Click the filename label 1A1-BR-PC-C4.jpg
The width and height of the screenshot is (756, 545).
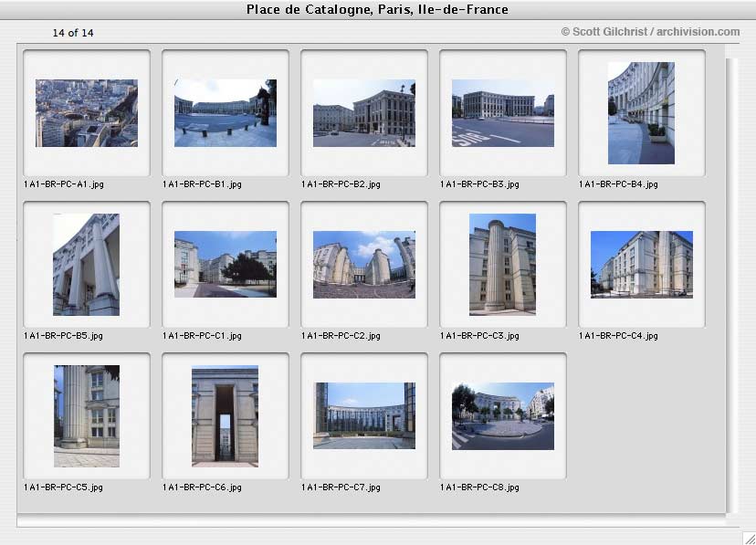click(x=619, y=336)
